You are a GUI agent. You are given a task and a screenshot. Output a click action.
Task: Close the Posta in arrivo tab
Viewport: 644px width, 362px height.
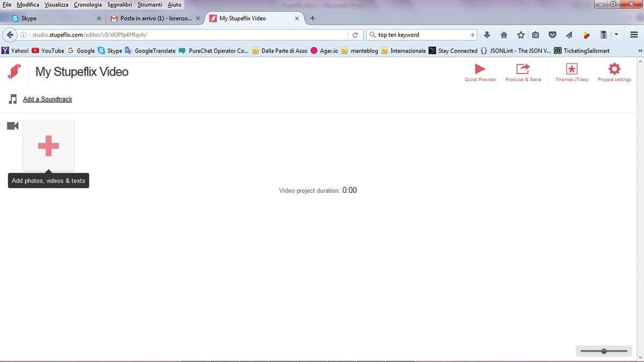pos(197,18)
